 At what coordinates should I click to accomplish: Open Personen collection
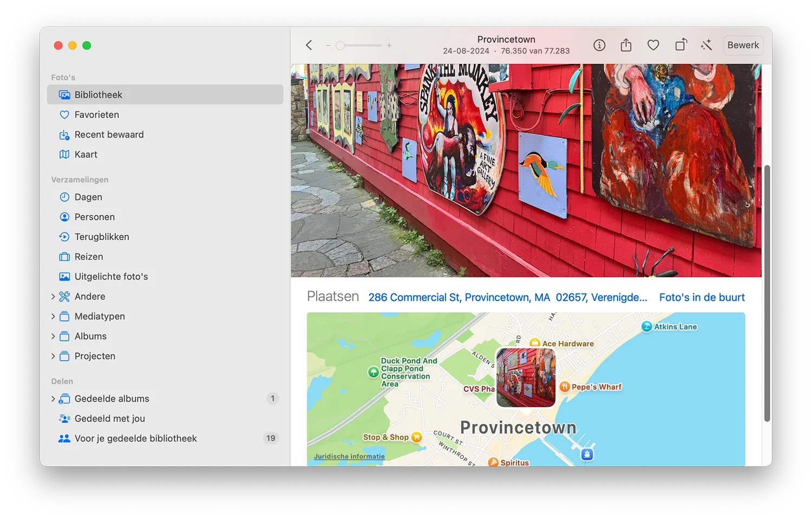tap(165, 217)
